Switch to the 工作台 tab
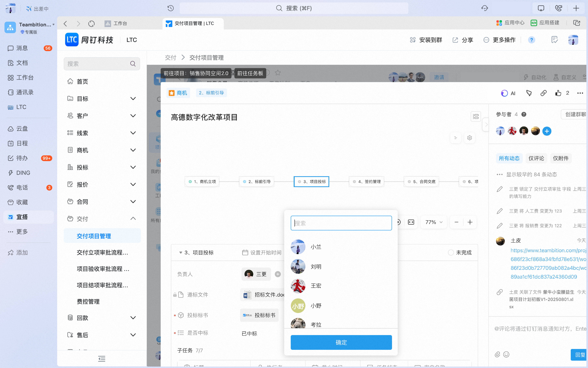This screenshot has height=368, width=588. click(116, 23)
